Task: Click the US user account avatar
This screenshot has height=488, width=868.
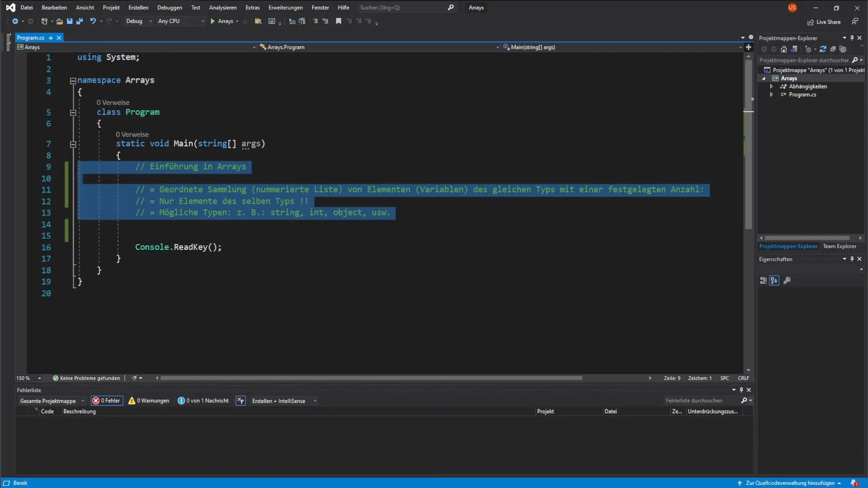Action: tap(792, 8)
